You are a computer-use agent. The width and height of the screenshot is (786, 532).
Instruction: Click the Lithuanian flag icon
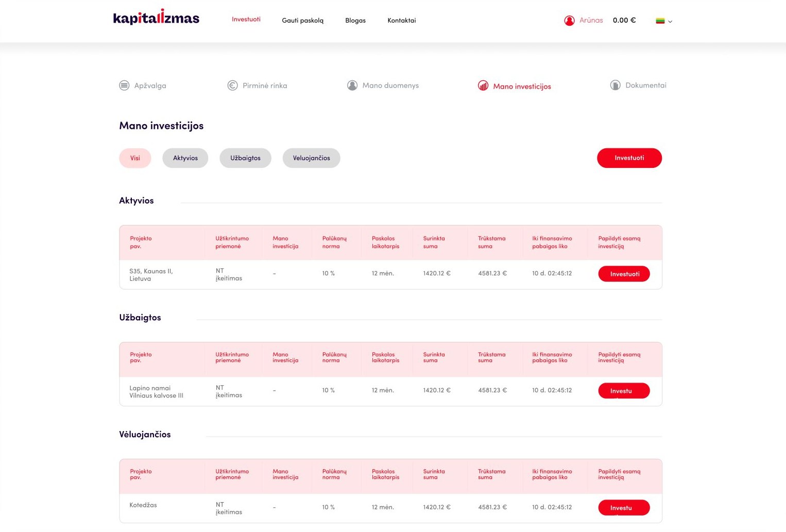660,21
